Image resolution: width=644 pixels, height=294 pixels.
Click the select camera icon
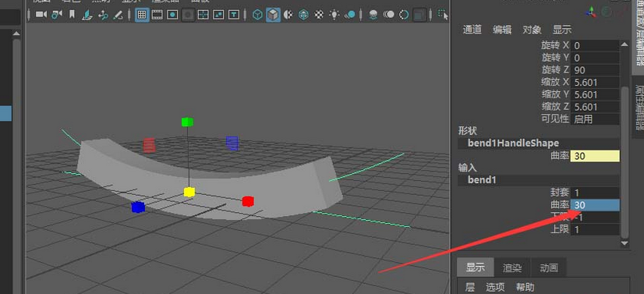tap(41, 15)
